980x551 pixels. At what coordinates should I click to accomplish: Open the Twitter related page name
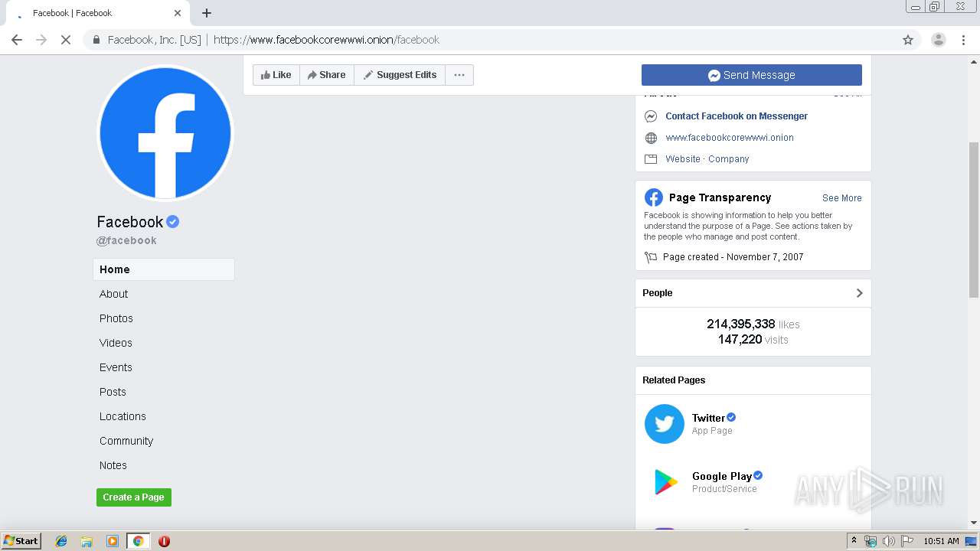pos(708,418)
